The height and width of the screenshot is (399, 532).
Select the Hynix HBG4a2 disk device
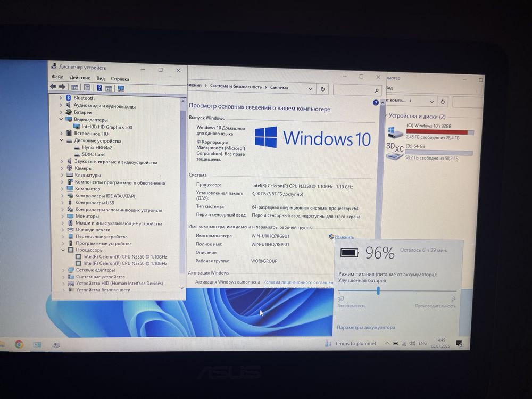tap(97, 147)
